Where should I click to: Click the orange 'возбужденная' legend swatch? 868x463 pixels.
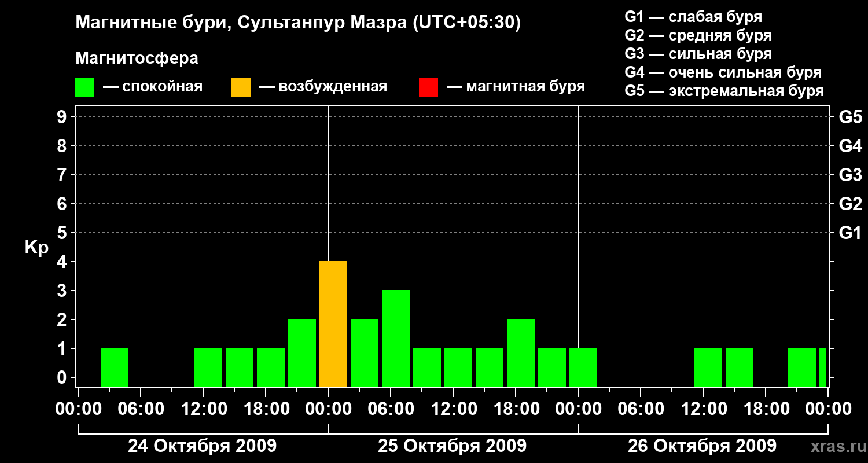click(x=241, y=87)
